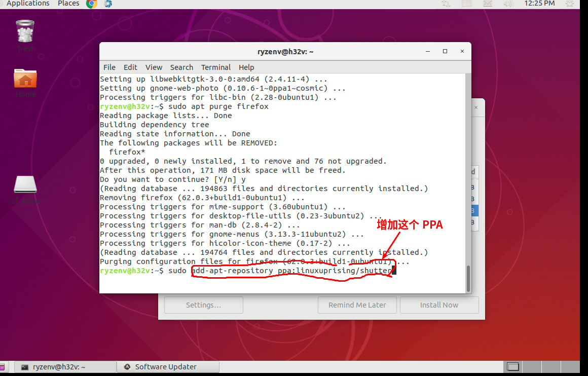Click 'Processing triggers for gnome-menus' line
Viewport: 588px width, 376px height.
pos(232,234)
